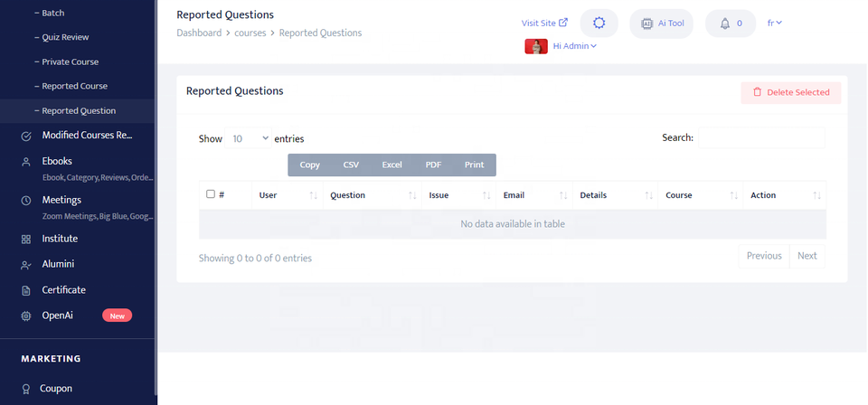This screenshot has height=405, width=868.
Task: Click the OpenAi sidebar icon
Action: [26, 316]
